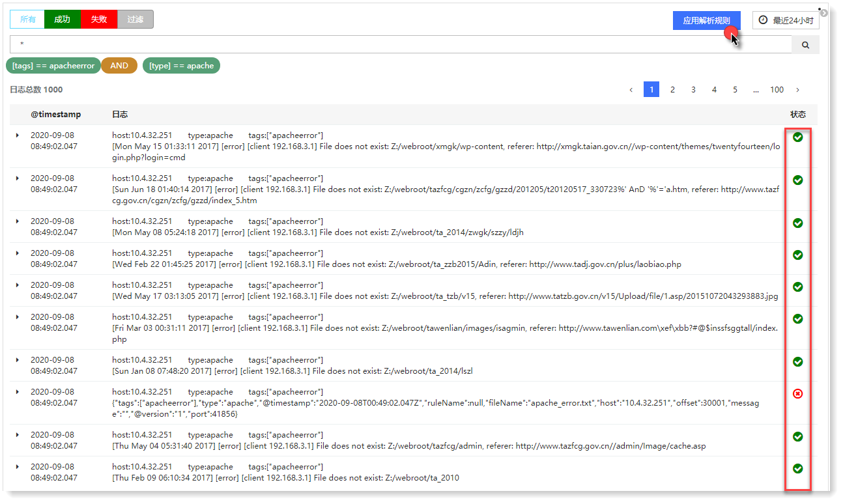Expand the Mar 03 00:31:11 log row
The height and width of the screenshot is (504, 843).
coord(18,316)
